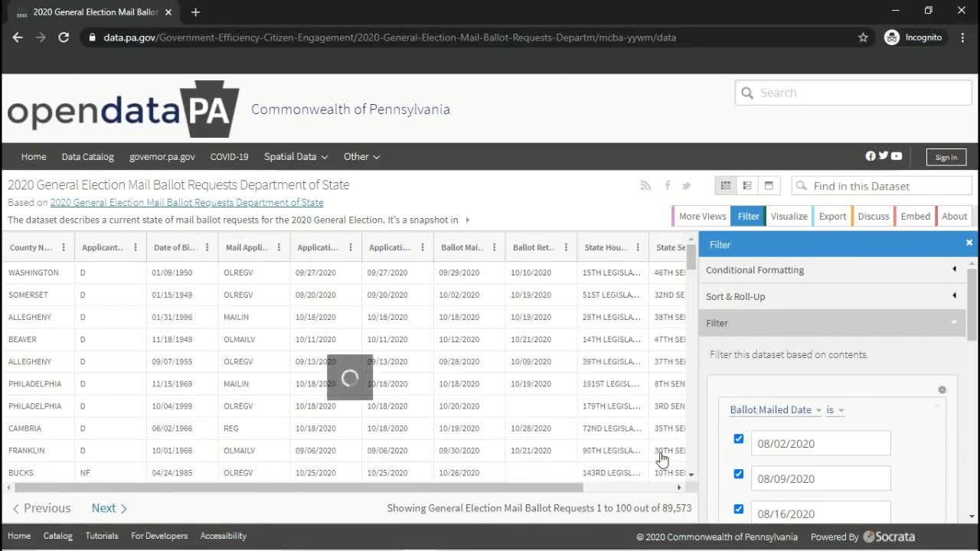Image resolution: width=980 pixels, height=551 pixels.
Task: Open the Chrome three-dot menu
Action: point(961,37)
